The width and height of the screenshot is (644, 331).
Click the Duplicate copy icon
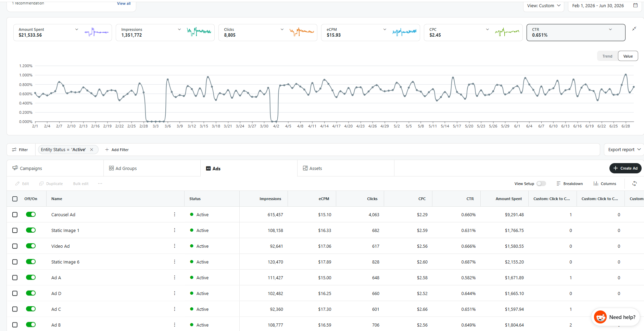tap(41, 184)
